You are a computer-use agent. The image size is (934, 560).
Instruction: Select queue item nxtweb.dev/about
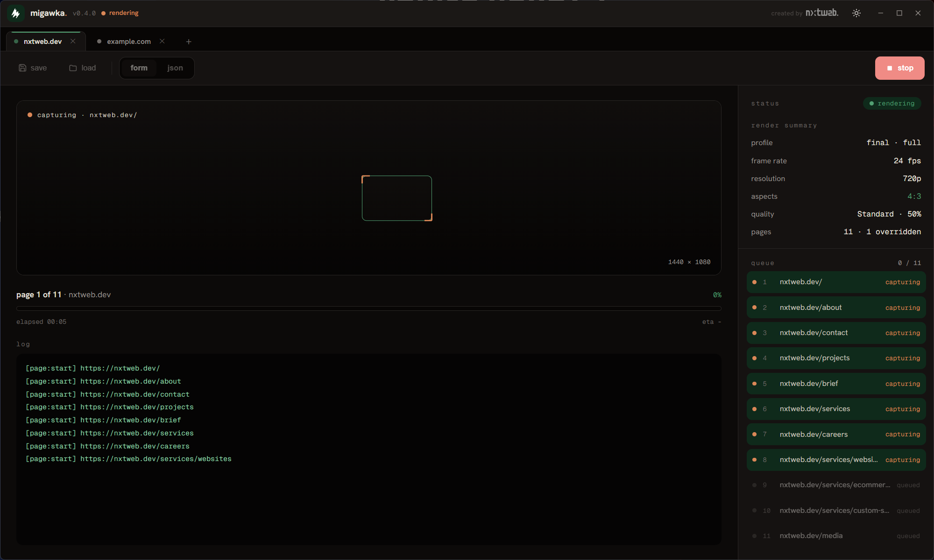(836, 308)
